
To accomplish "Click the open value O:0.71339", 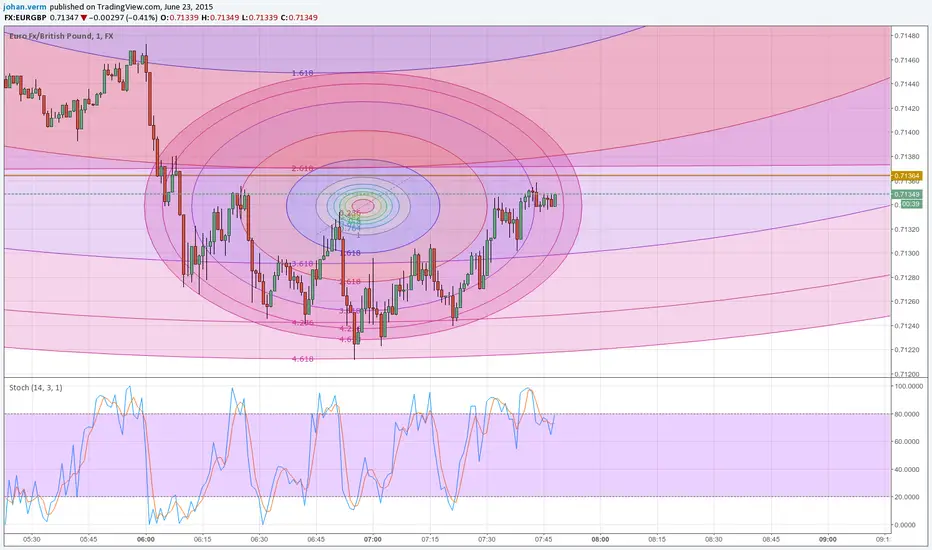I will point(180,18).
